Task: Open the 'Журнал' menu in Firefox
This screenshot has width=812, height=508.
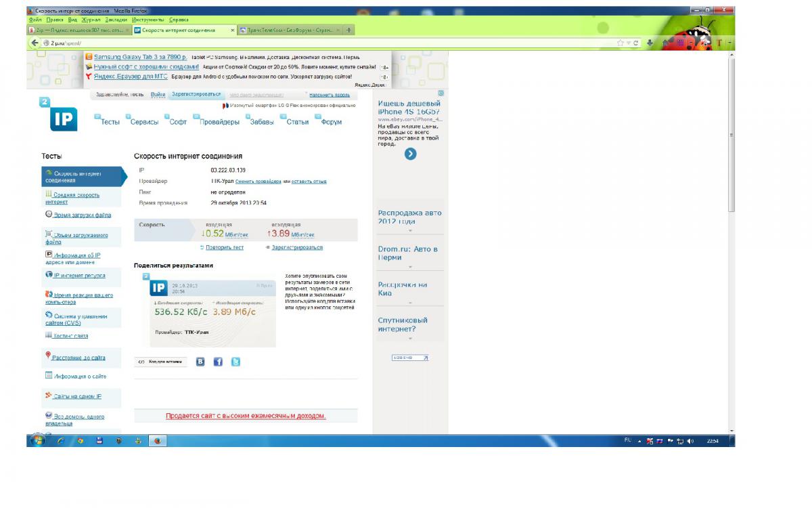Action: coord(91,20)
